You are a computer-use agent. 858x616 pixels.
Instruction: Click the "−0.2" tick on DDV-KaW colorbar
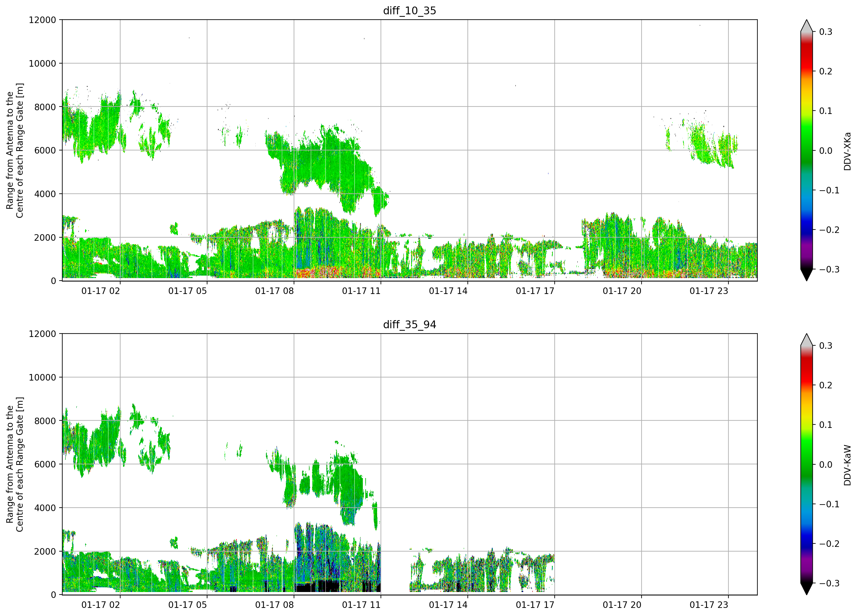[829, 544]
